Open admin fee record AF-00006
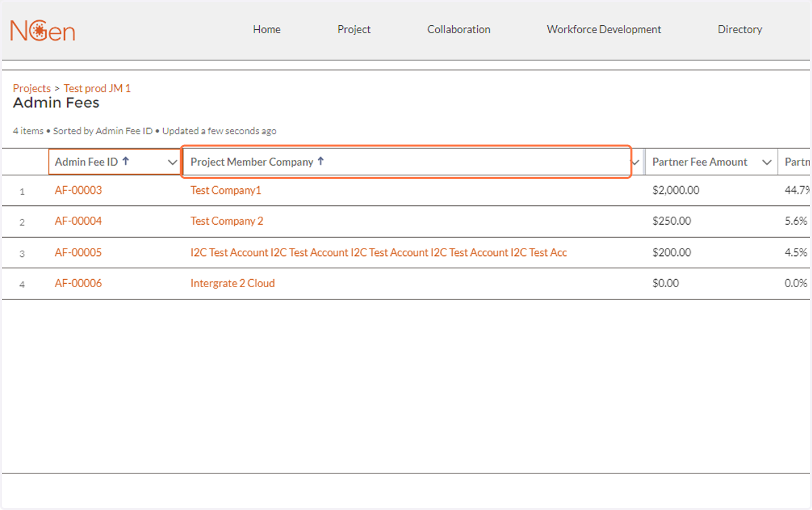Screen dimensions: 812x510 78,283
